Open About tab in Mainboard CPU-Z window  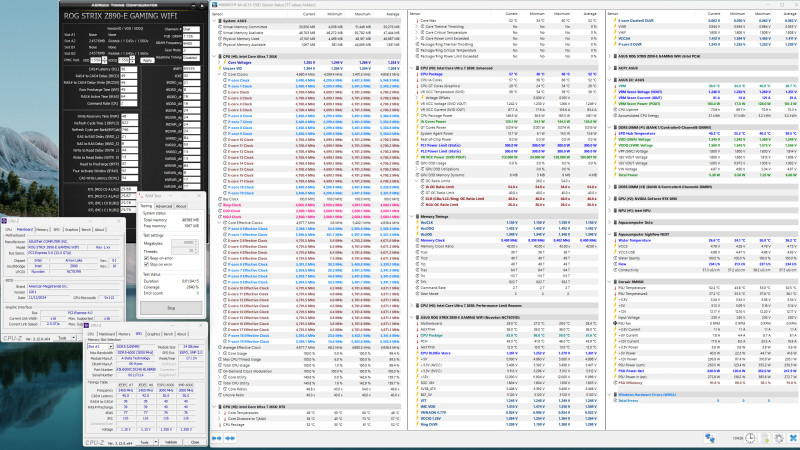coord(100,230)
